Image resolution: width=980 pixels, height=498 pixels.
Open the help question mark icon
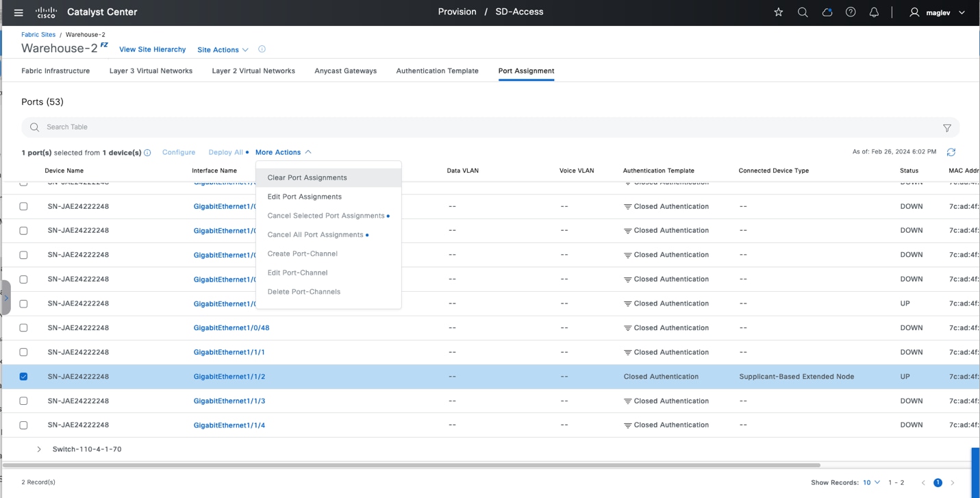[x=851, y=12]
